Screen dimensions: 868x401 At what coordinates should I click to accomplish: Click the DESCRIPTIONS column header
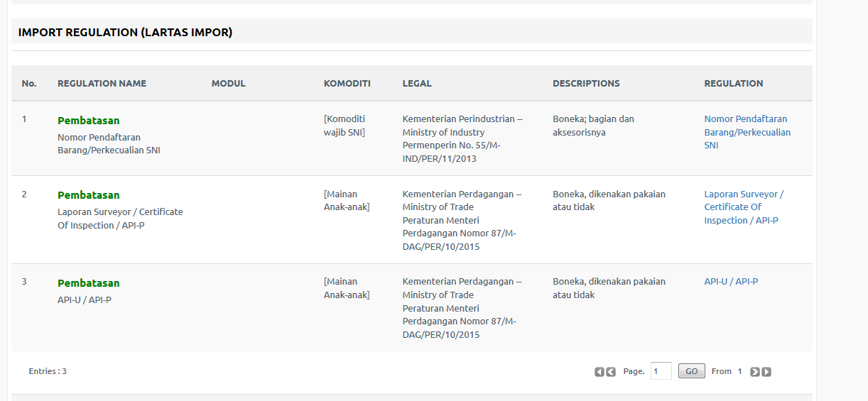(x=586, y=84)
